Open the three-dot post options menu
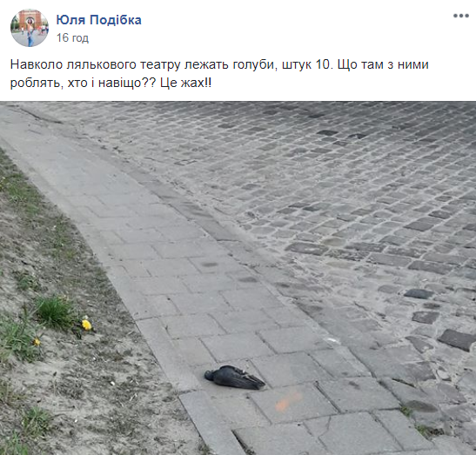Image resolution: width=476 pixels, height=455 pixels. pyautogui.click(x=461, y=16)
